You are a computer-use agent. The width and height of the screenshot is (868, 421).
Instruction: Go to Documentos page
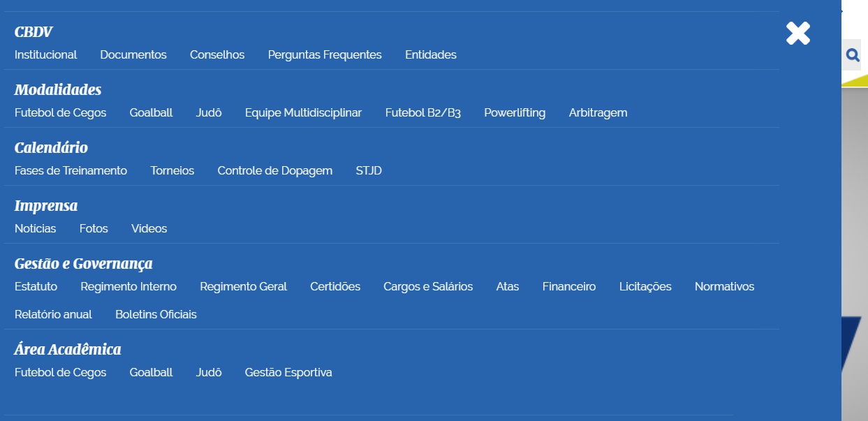[x=133, y=54]
